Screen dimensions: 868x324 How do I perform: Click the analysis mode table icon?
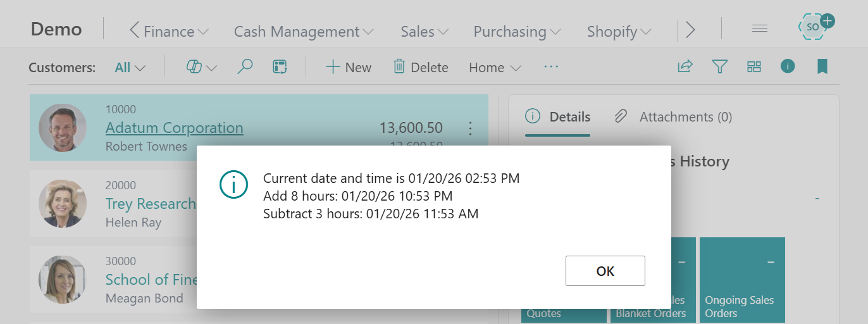[280, 67]
